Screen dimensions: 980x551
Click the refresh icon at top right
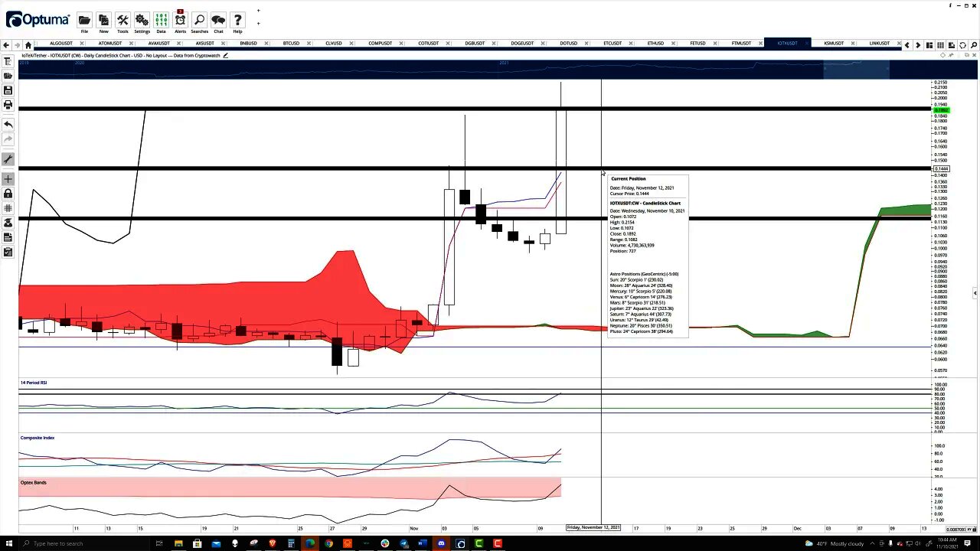(x=963, y=45)
